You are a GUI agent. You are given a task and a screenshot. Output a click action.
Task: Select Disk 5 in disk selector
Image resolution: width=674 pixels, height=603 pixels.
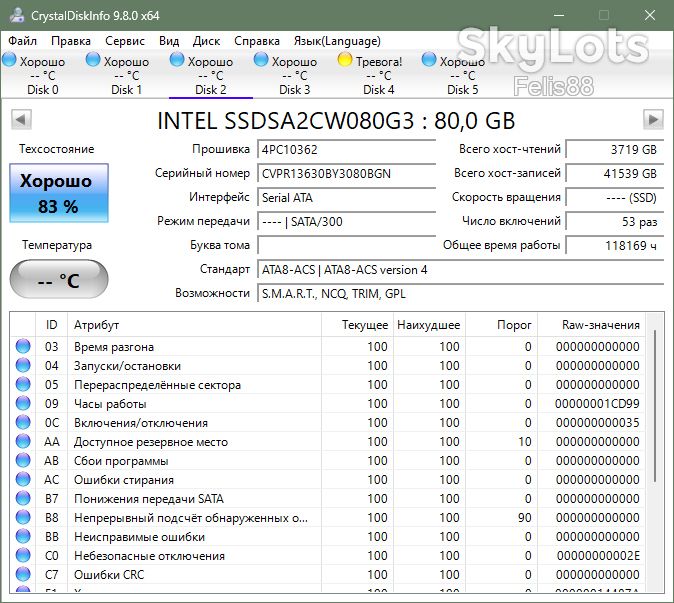pyautogui.click(x=463, y=74)
